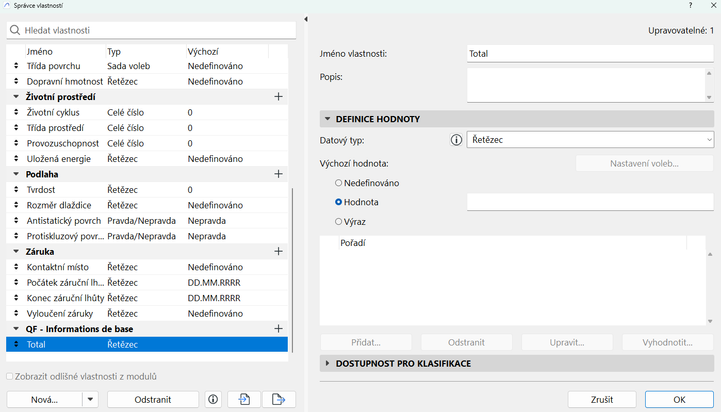This screenshot has width=721, height=412.
Task: Open the dropdown arrow next to Nová
Action: (90, 399)
